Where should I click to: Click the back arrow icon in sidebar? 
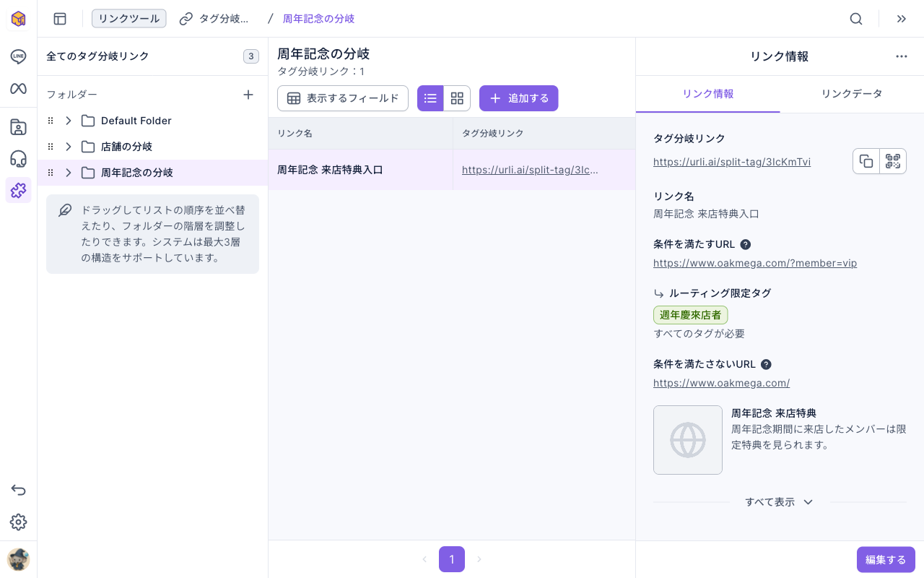point(18,490)
